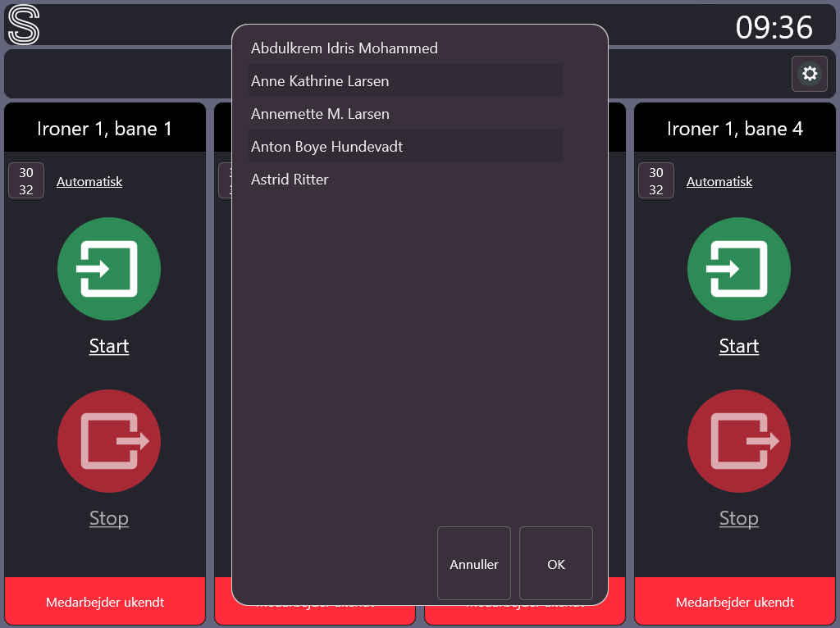Viewport: 840px width, 628px height.
Task: Open settings with the gear icon
Action: click(x=810, y=74)
